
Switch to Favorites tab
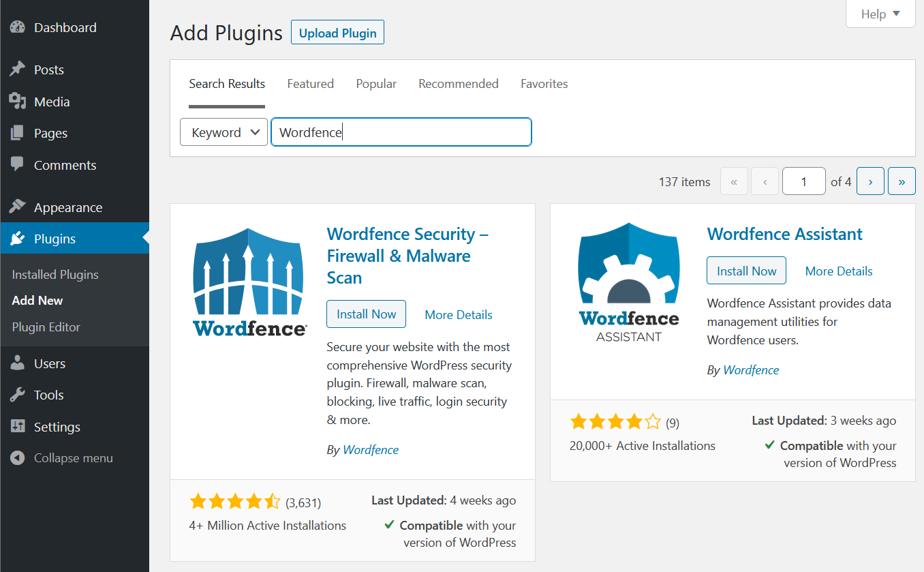click(544, 84)
